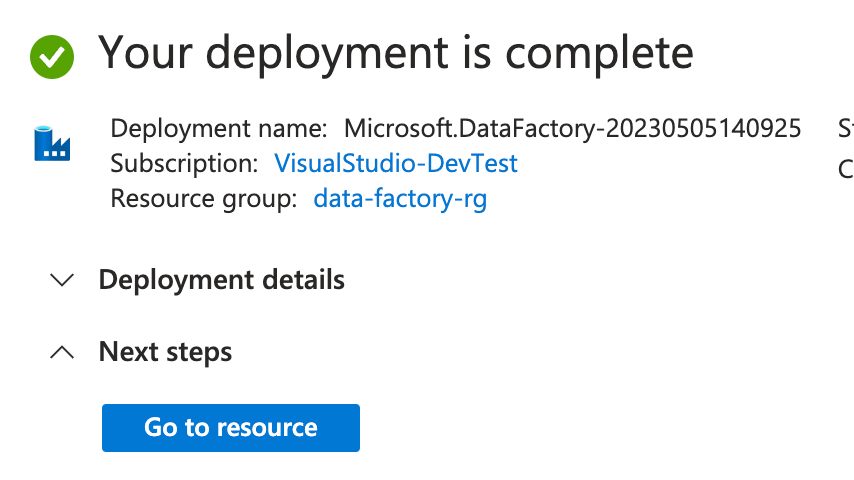Image resolution: width=854 pixels, height=480 pixels.
Task: Click the 'Deployment name:' label
Action: (x=219, y=129)
